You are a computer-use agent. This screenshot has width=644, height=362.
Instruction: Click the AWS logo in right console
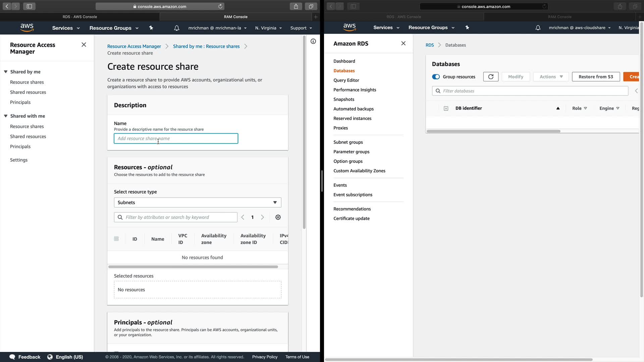pos(349,27)
